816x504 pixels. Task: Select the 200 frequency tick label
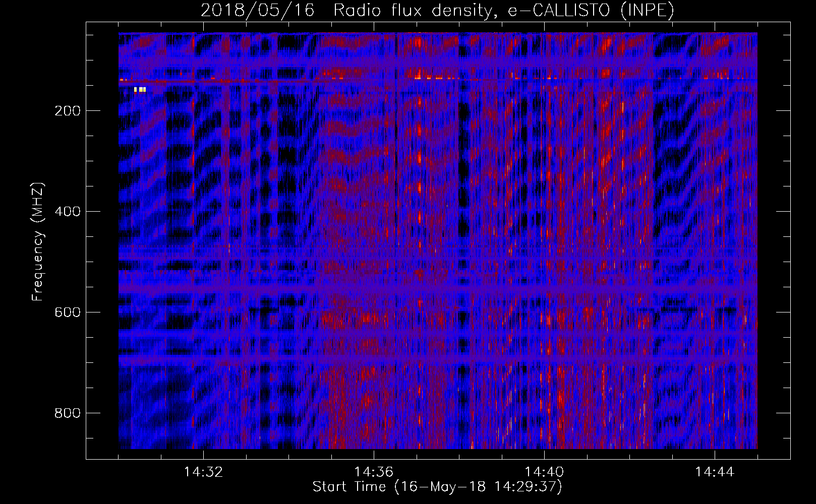[x=68, y=111]
